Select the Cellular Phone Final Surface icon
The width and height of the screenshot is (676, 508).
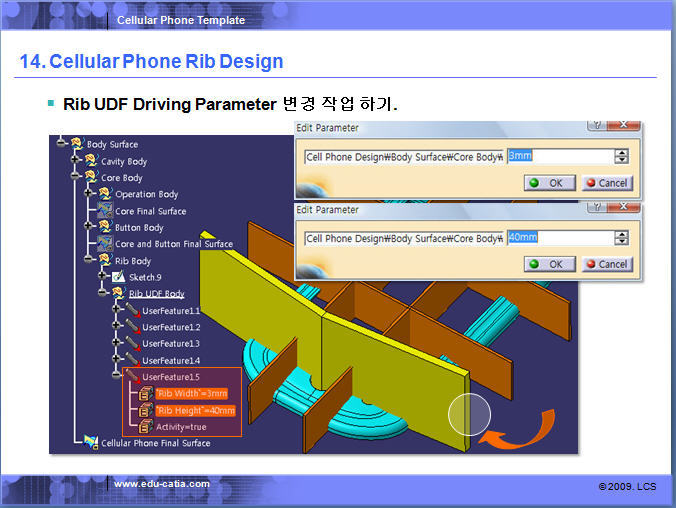90,443
